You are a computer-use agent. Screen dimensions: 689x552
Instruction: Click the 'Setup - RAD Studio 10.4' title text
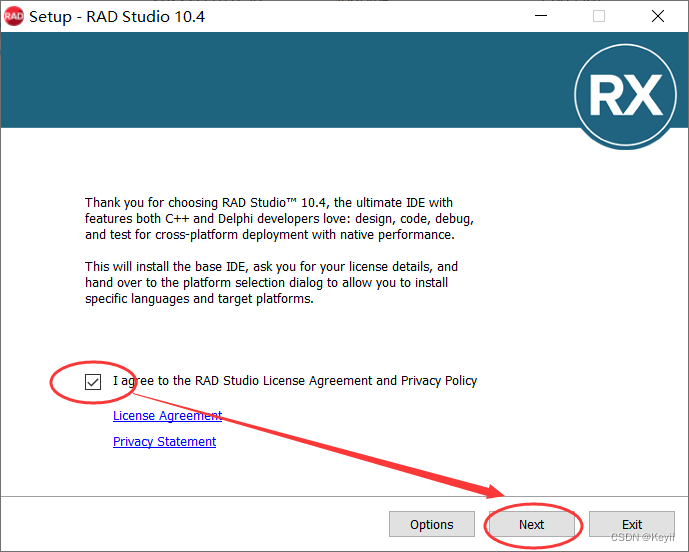(117, 17)
